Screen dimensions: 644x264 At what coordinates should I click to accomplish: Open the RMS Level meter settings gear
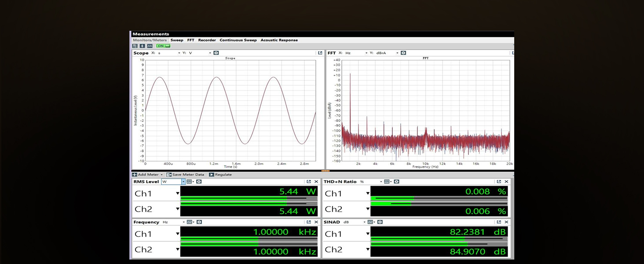pos(199,182)
